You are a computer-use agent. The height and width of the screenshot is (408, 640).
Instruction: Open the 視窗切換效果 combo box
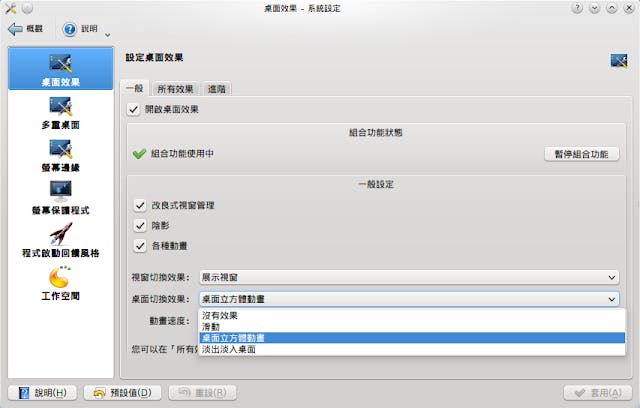(409, 277)
